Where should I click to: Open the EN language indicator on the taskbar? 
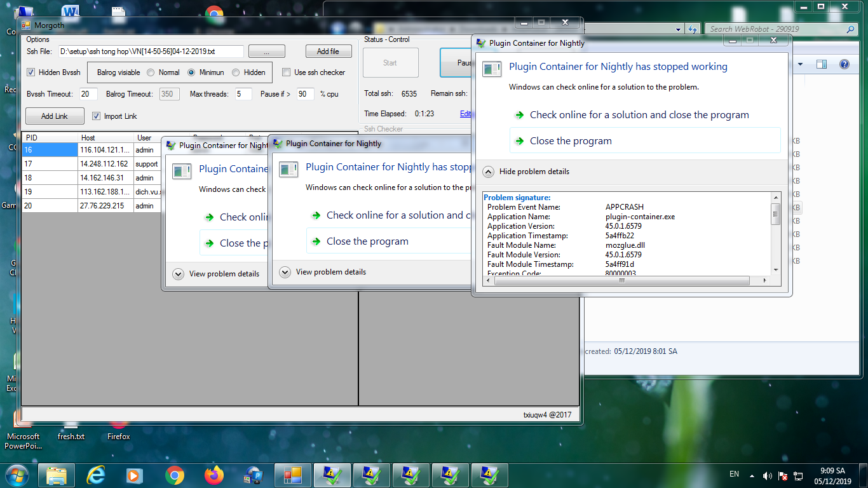(734, 474)
